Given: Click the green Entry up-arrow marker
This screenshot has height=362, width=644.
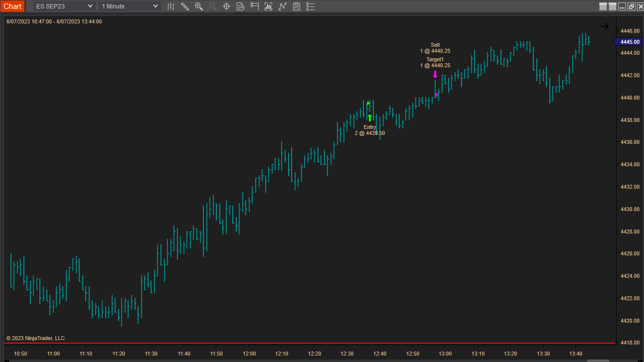Looking at the screenshot, I should [370, 118].
